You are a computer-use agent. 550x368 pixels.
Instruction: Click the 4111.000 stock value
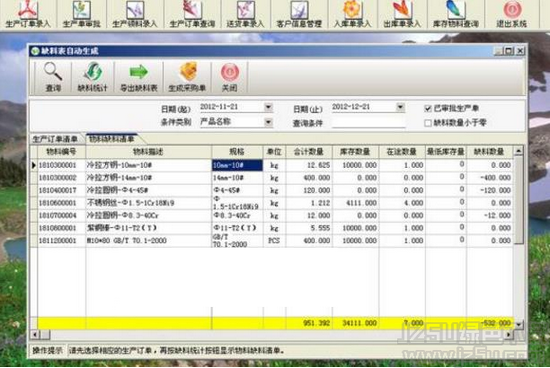(361, 203)
